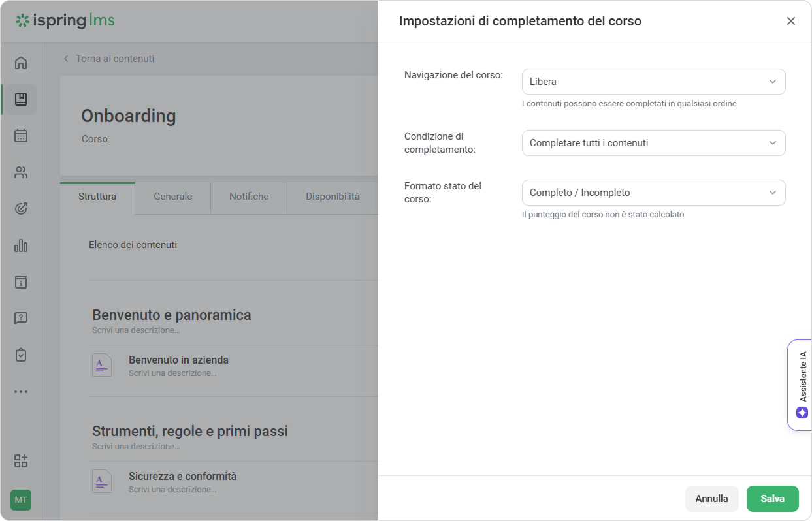Click the clipboard checkmark sidebar icon
Image resolution: width=812 pixels, height=521 pixels.
coord(21,355)
